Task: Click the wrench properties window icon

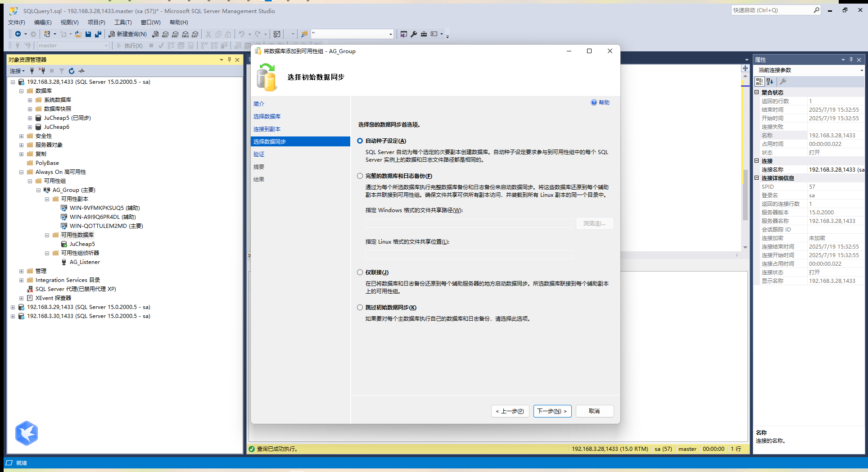Action: point(414,34)
